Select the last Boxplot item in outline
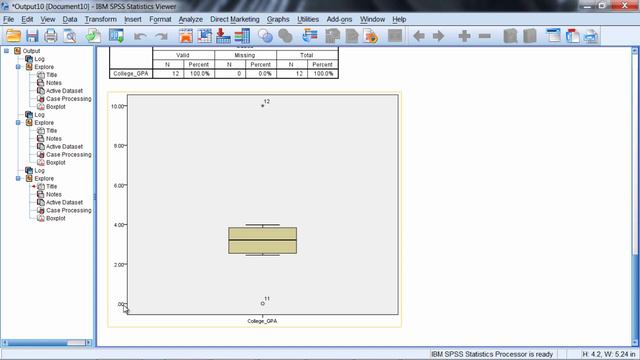The height and width of the screenshot is (360, 640). 56,218
